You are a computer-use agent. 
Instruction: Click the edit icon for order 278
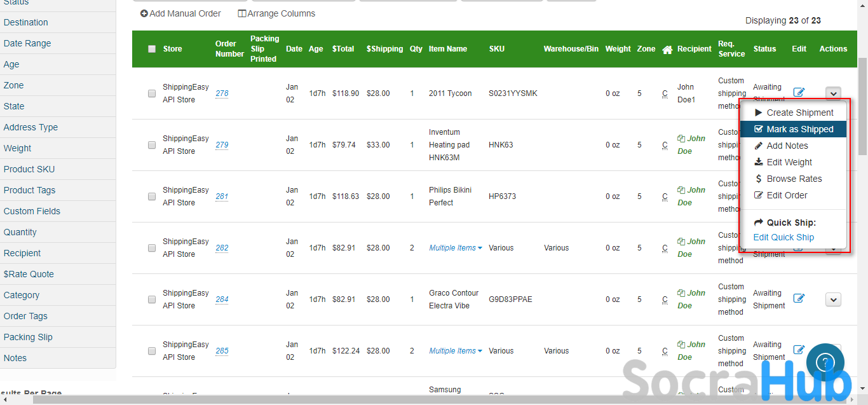point(799,92)
